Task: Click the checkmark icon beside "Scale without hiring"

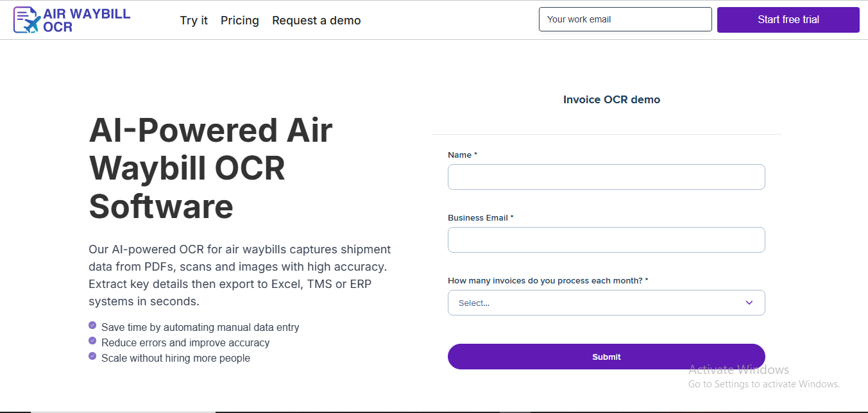Action: (92, 357)
